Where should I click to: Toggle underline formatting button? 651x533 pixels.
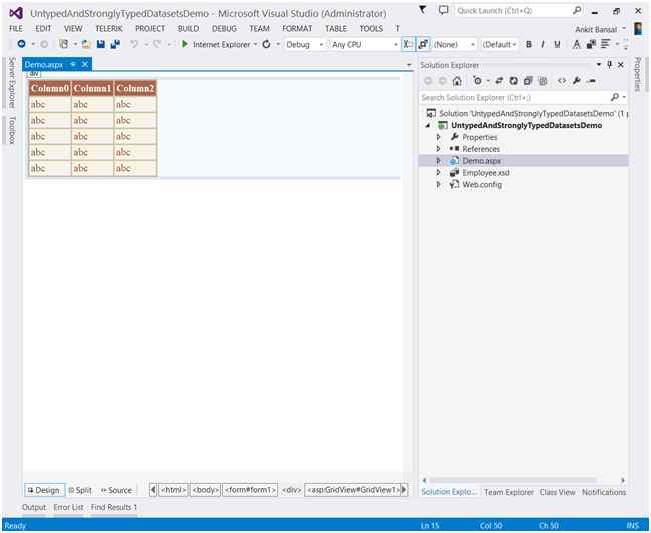tap(557, 44)
